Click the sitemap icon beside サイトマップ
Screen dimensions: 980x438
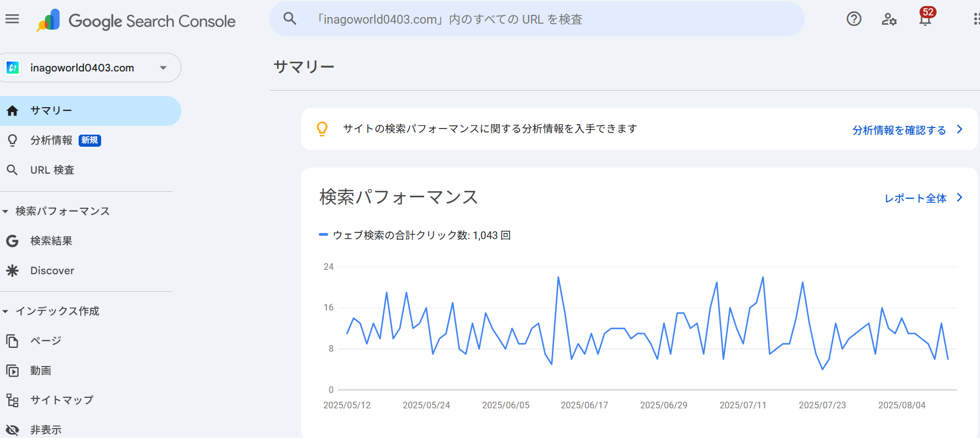[12, 400]
